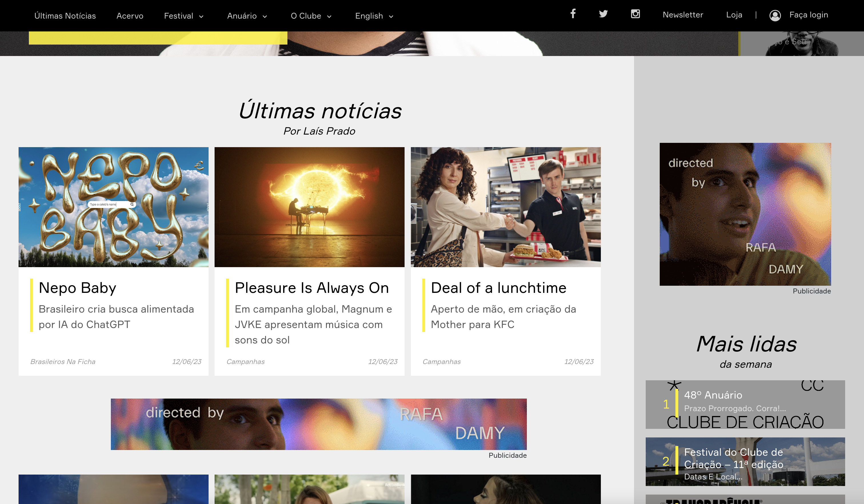864x504 pixels.
Task: Open the Acervo menu item
Action: click(130, 16)
